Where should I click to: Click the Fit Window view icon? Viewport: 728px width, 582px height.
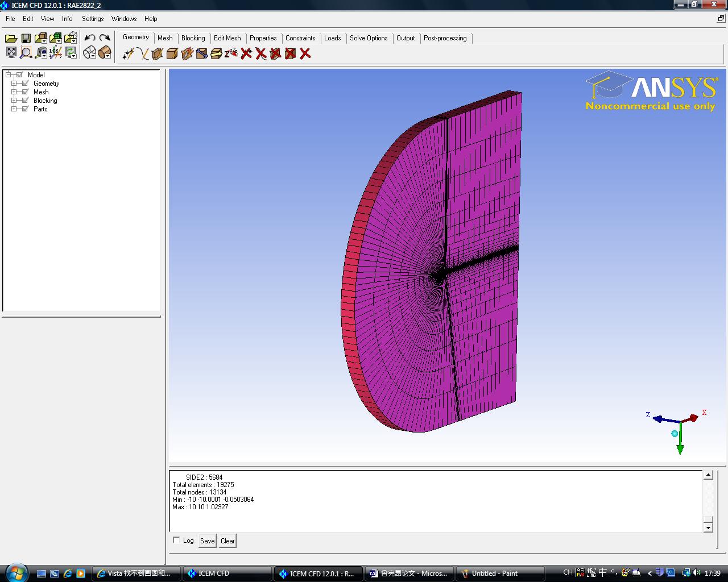[x=11, y=53]
